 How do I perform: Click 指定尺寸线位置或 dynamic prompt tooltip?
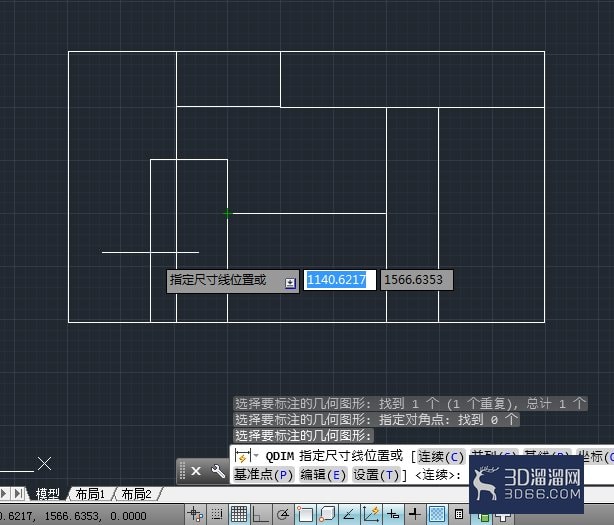click(x=233, y=281)
